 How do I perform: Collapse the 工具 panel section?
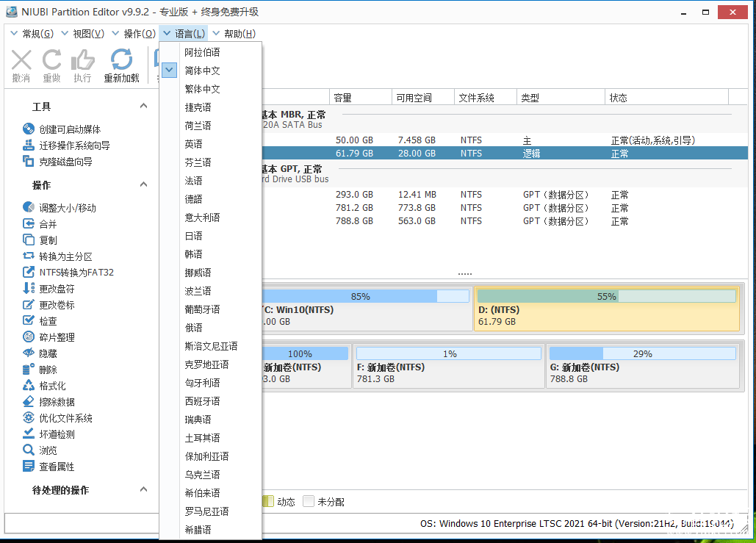tap(143, 106)
